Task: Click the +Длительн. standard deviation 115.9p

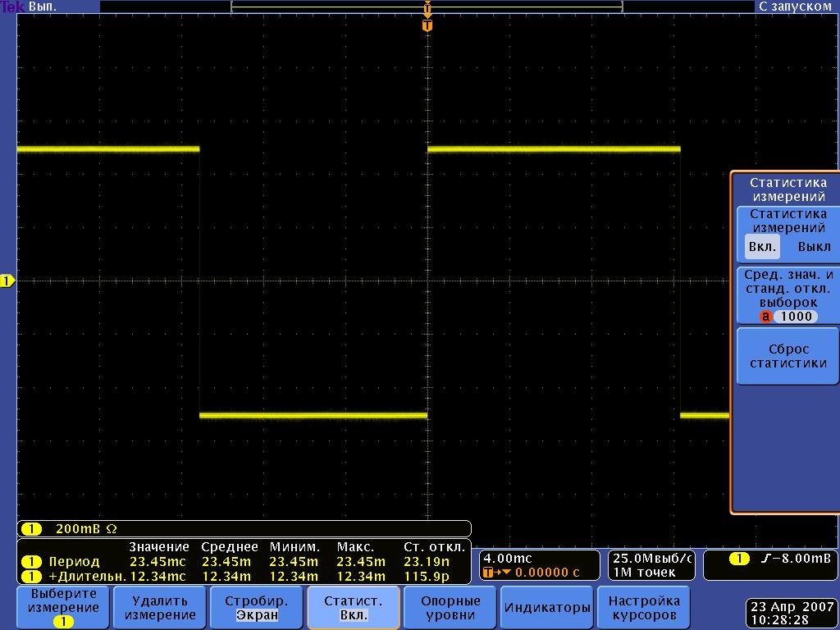Action: coord(427,577)
